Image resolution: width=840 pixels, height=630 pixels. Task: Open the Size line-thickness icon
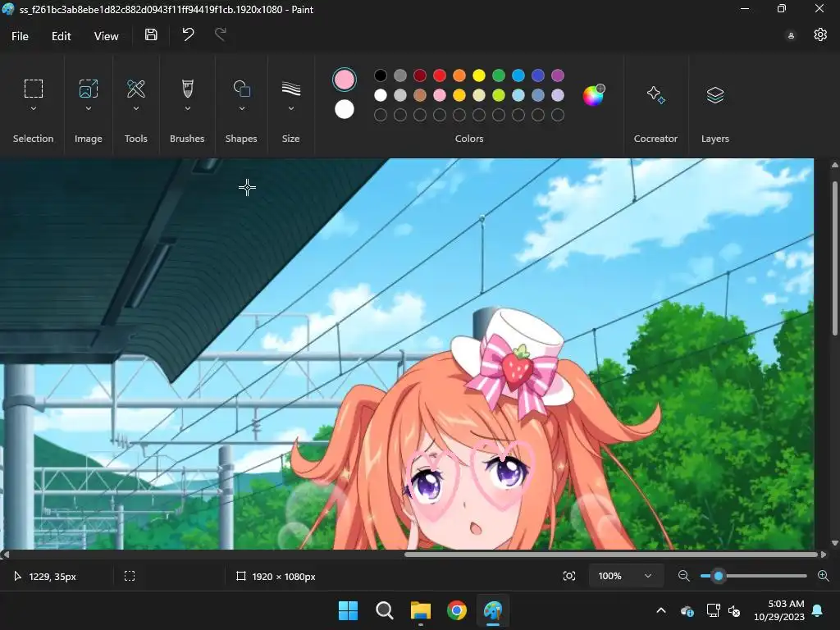(291, 89)
